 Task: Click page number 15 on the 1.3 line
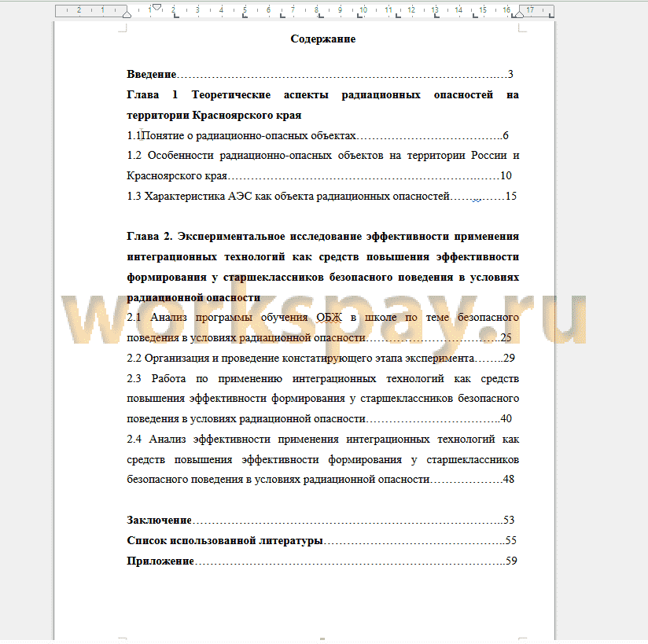[x=511, y=196]
